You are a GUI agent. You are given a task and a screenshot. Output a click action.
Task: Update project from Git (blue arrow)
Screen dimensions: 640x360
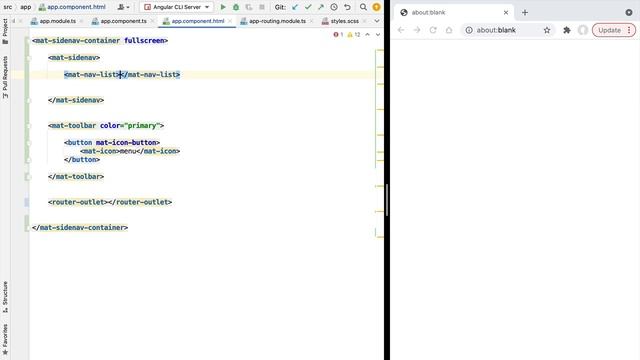(x=295, y=7)
